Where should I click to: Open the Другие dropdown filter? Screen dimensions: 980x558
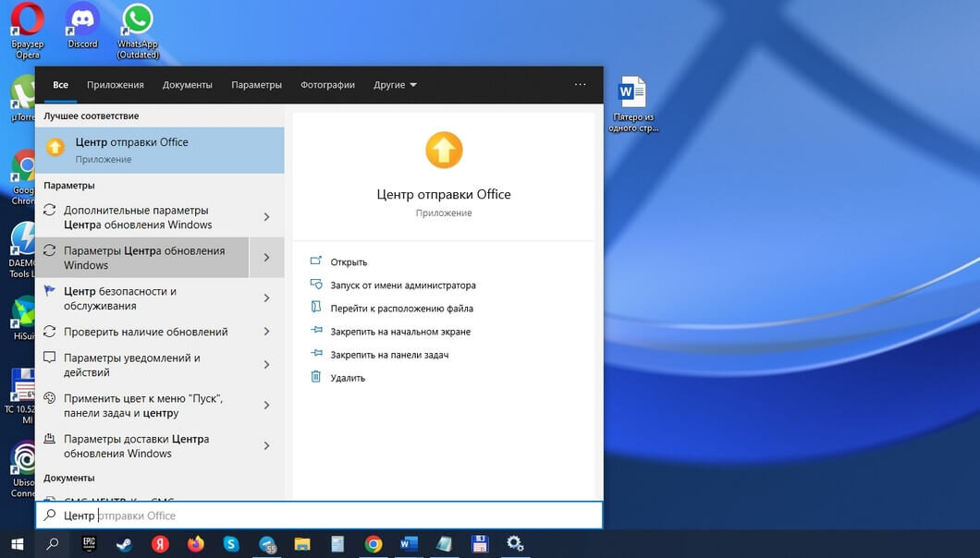[x=395, y=85]
